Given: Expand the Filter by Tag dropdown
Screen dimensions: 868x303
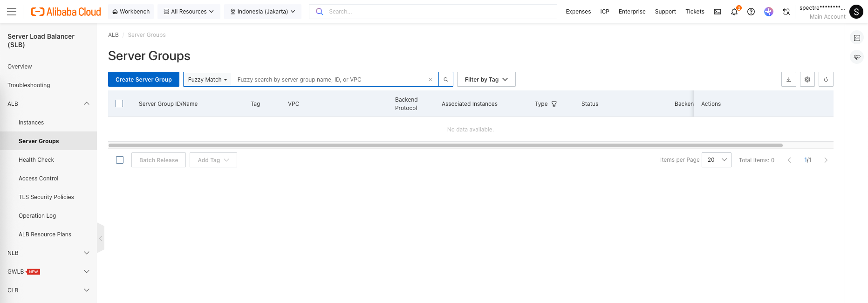Looking at the screenshot, I should (486, 79).
